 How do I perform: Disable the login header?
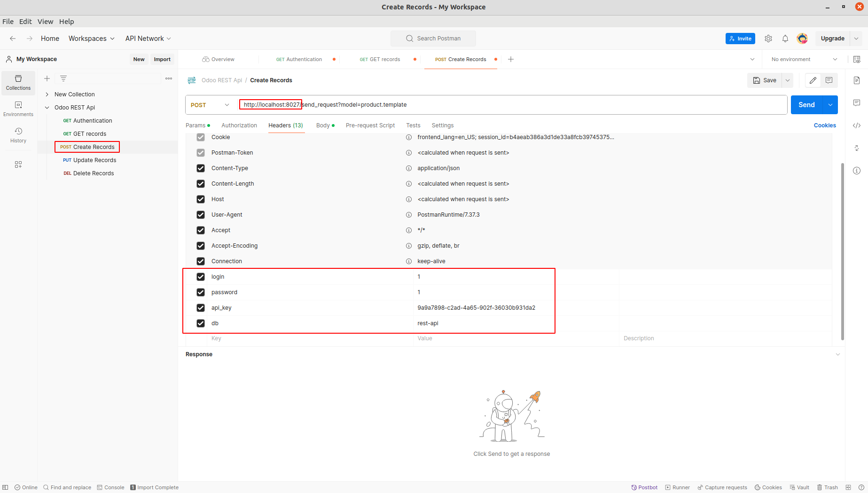(201, 277)
